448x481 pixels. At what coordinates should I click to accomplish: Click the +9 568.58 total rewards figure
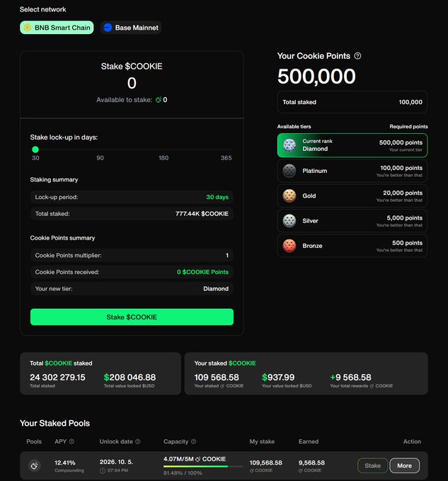point(350,378)
